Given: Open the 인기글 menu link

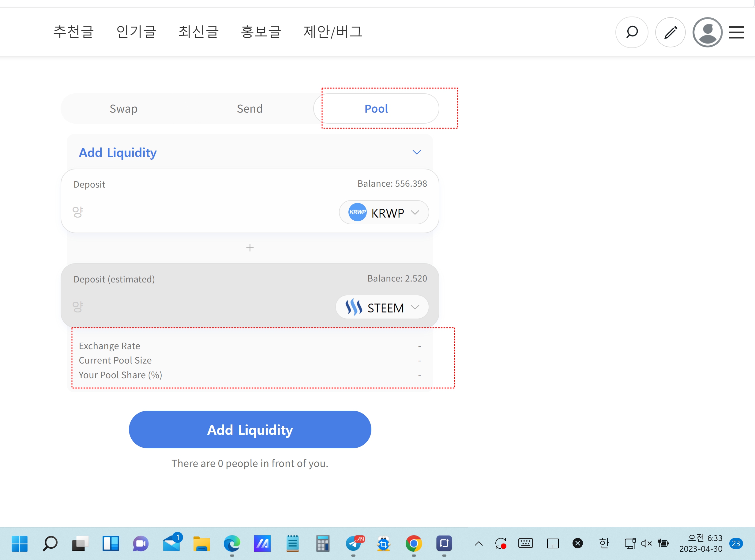Looking at the screenshot, I should [x=136, y=32].
